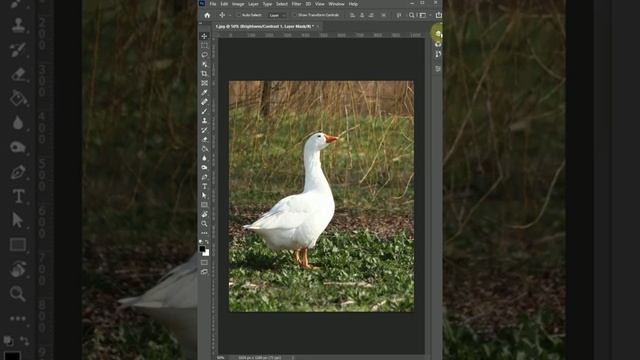Select the Crop tool

[204, 73]
